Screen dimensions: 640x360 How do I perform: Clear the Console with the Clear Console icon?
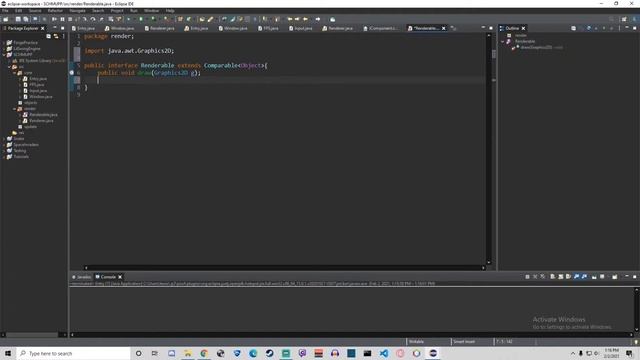[x=553, y=277]
